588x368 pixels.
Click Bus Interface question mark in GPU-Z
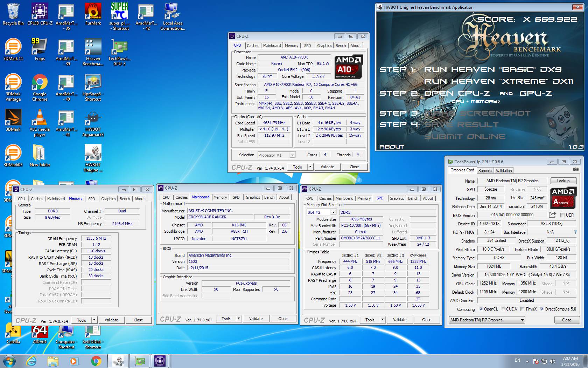point(575,232)
